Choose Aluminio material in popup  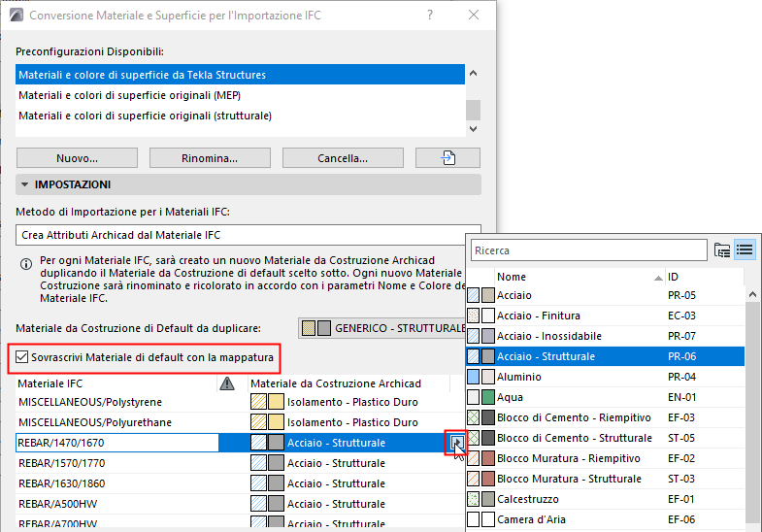(605, 377)
